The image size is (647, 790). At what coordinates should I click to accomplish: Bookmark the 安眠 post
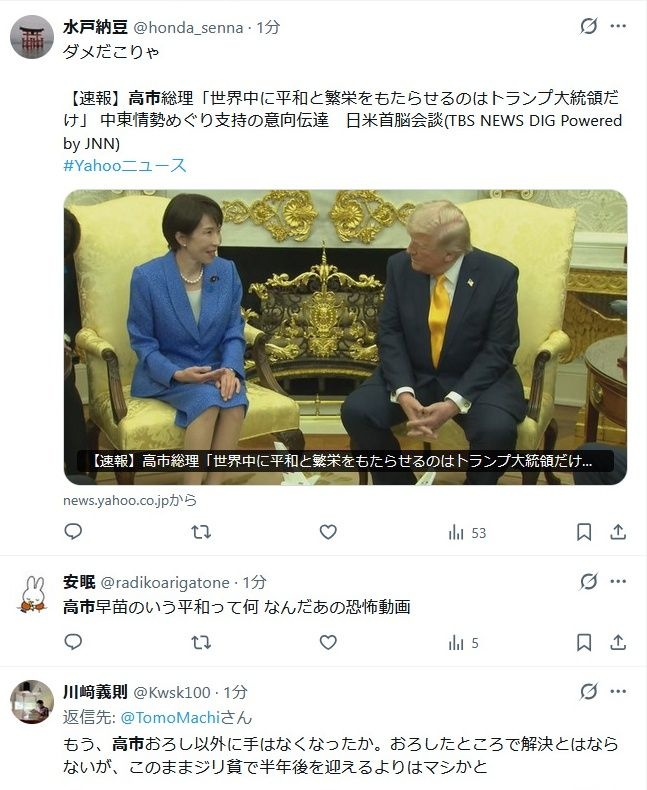pyautogui.click(x=584, y=642)
